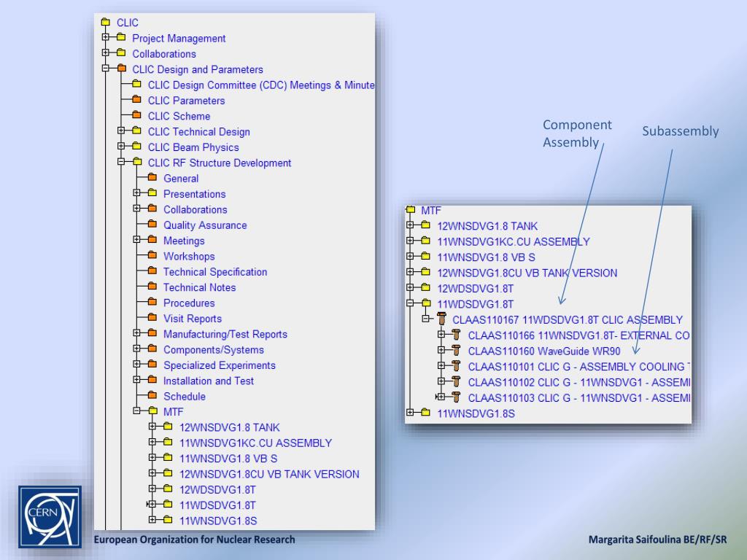Expand the Installation and Test node
The height and width of the screenshot is (560, 747).
point(136,380)
